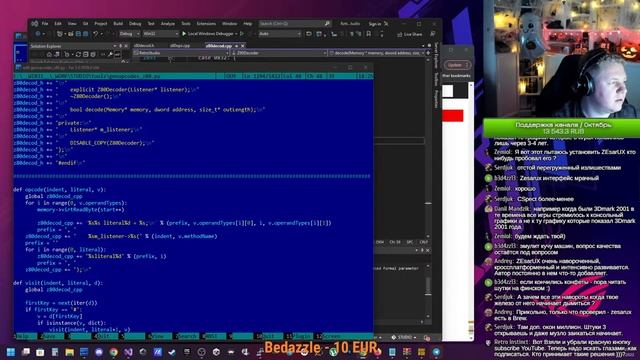This screenshot has width=640, height=360.
Task: Click Solution Explorer Home icon
Action: coord(49,54)
